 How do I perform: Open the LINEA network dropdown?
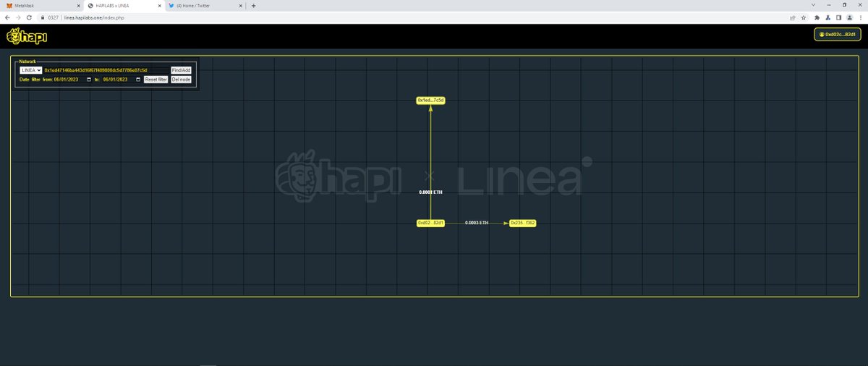(30, 70)
